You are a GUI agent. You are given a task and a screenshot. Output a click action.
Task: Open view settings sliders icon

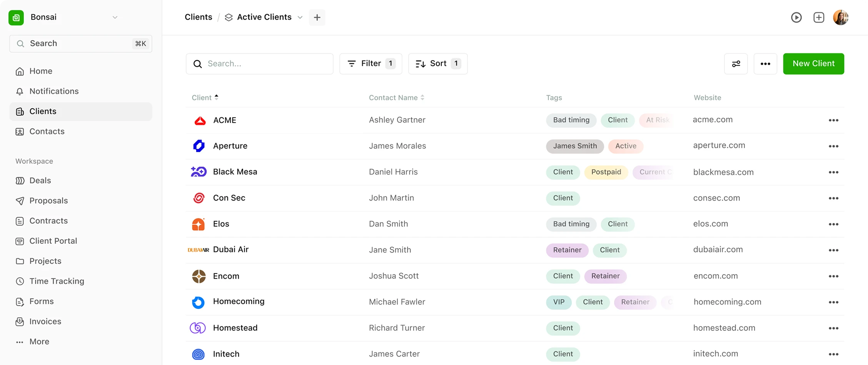coord(736,64)
